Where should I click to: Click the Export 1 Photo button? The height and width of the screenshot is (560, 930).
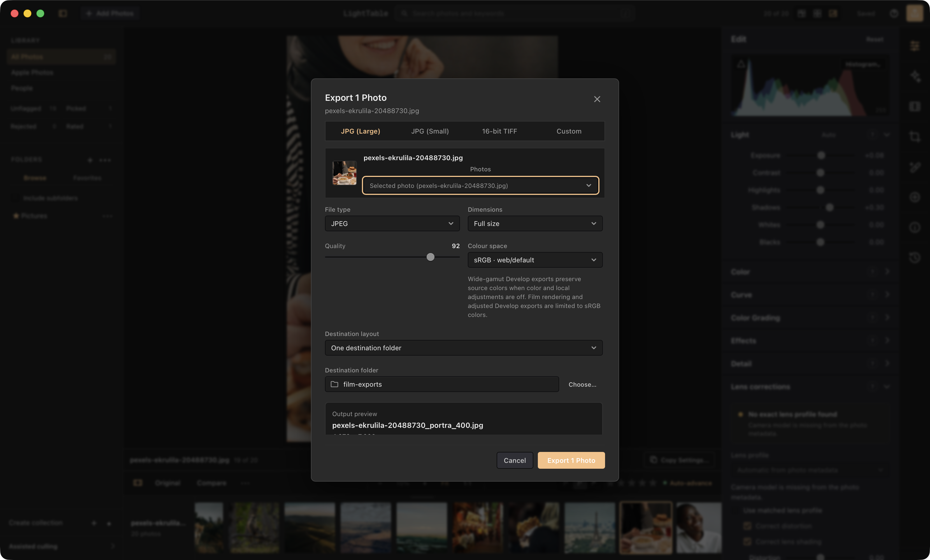pos(571,460)
